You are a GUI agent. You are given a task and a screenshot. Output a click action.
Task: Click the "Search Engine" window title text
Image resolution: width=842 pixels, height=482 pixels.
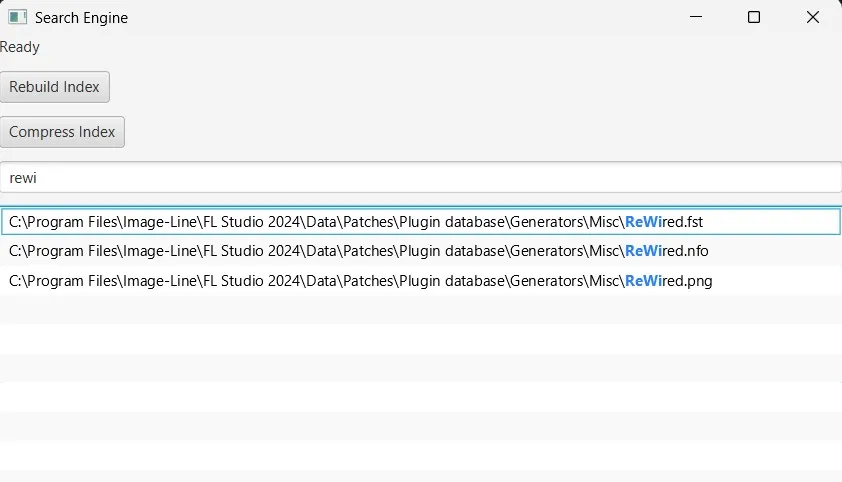click(x=81, y=18)
